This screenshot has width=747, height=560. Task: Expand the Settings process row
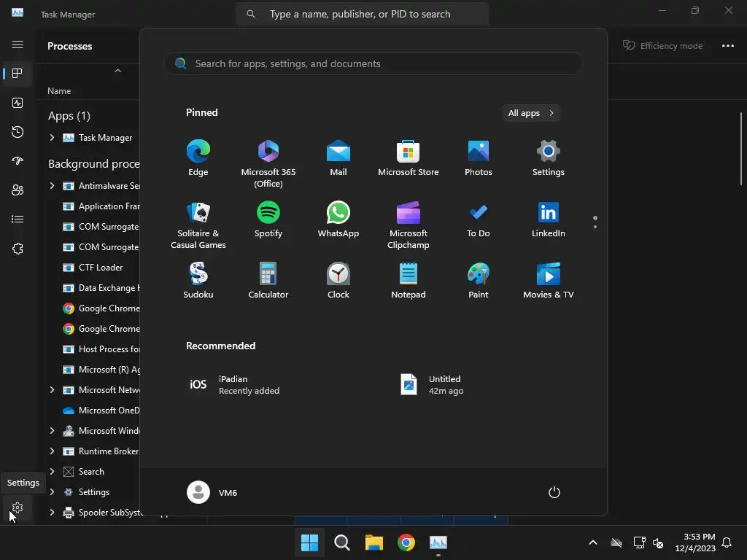(x=52, y=492)
